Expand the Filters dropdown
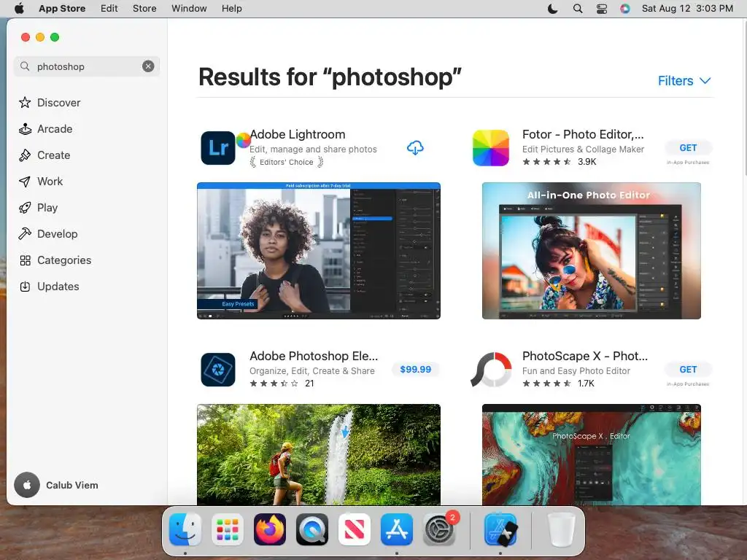Screen dimensions: 747x560 click(684, 80)
